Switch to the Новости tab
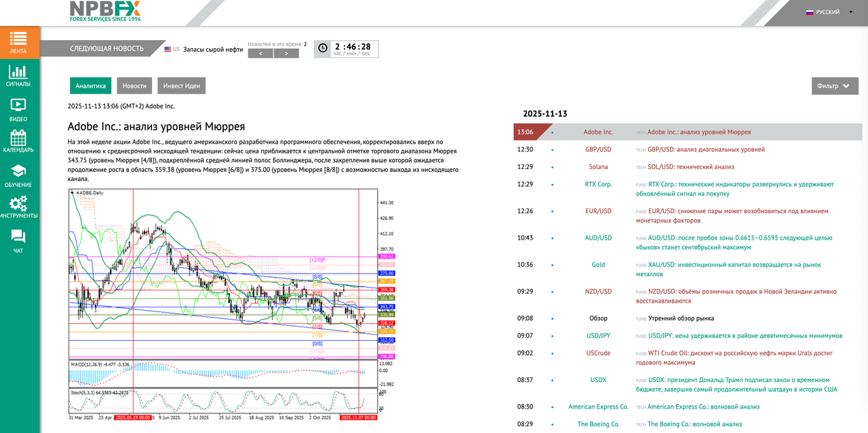 [x=134, y=86]
